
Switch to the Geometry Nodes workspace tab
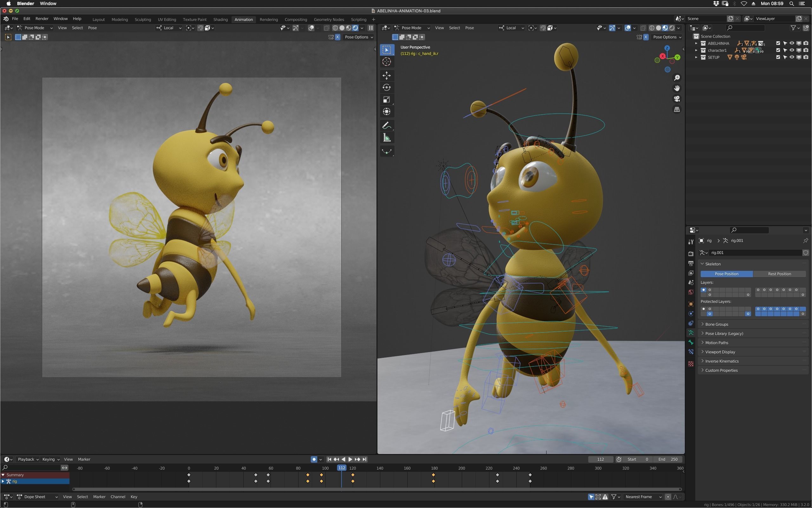tap(329, 19)
